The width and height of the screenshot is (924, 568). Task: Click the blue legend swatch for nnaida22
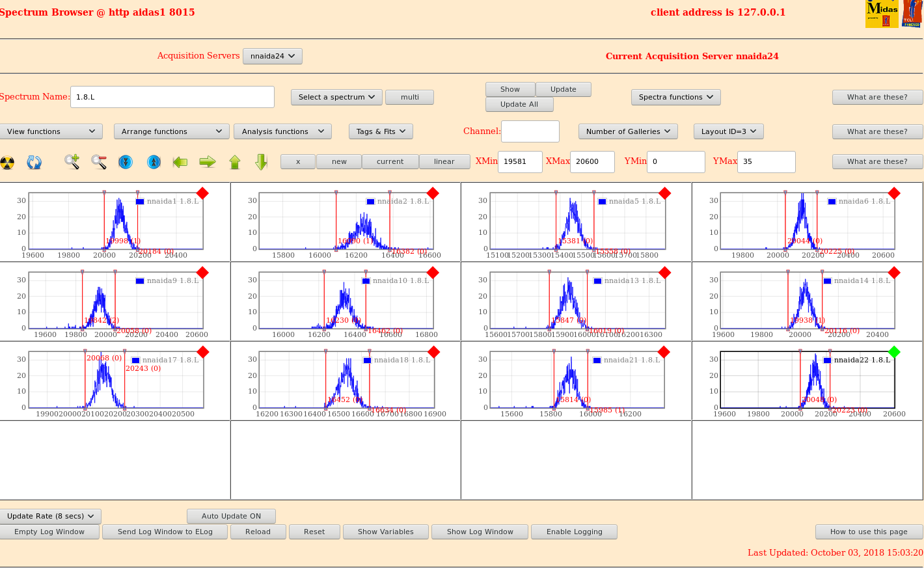tap(828, 360)
